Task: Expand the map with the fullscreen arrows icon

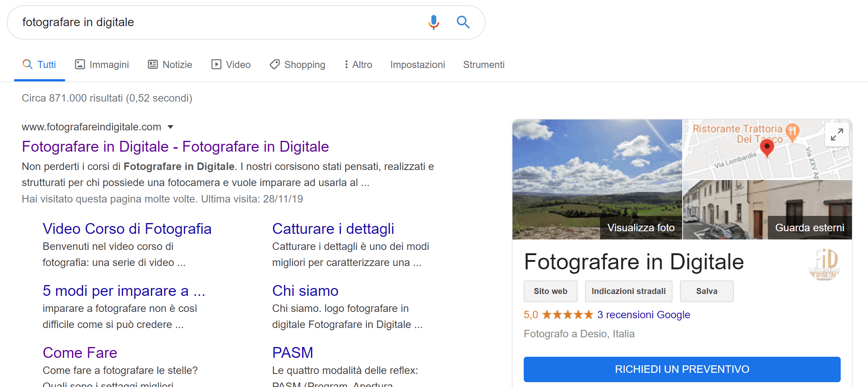Action: coord(837,134)
